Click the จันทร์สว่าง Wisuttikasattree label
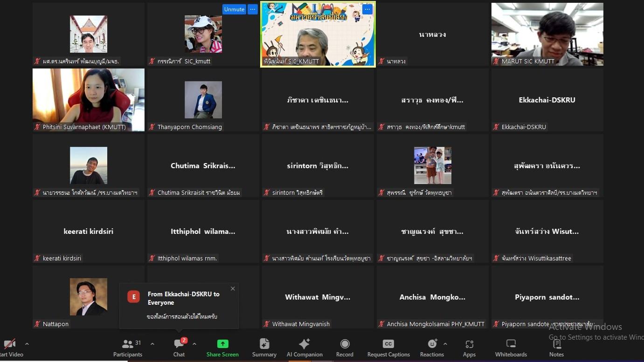This screenshot has height=362, width=644. 536,258
